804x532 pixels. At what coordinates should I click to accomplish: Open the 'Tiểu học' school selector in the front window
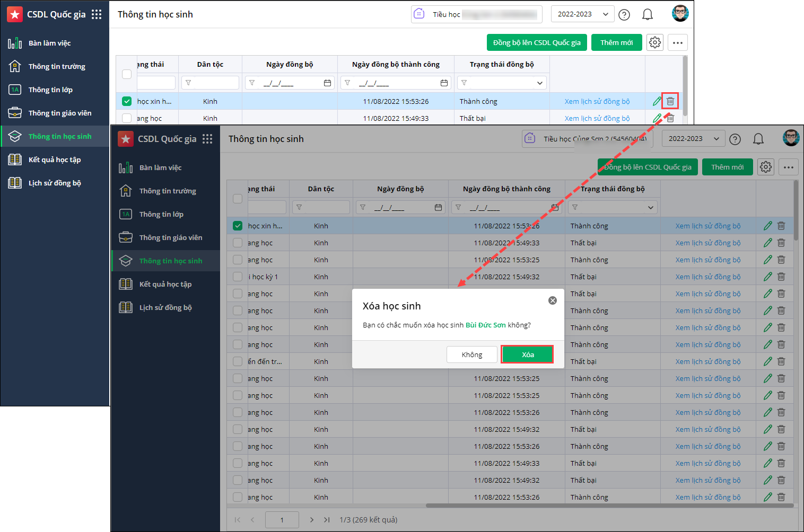coord(588,139)
